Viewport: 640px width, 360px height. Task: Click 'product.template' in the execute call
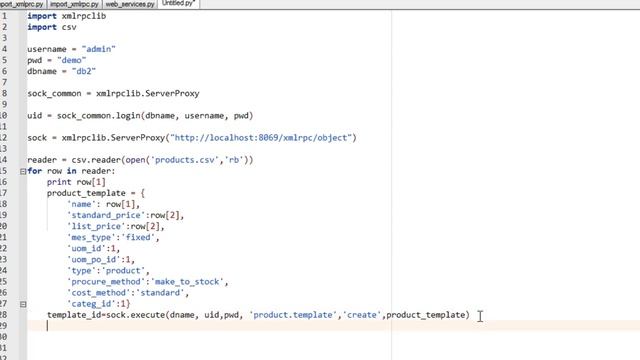293,315
